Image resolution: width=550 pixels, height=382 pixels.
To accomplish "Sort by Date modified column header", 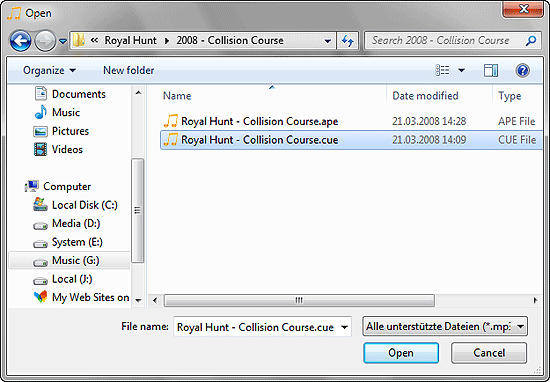I will coord(425,96).
